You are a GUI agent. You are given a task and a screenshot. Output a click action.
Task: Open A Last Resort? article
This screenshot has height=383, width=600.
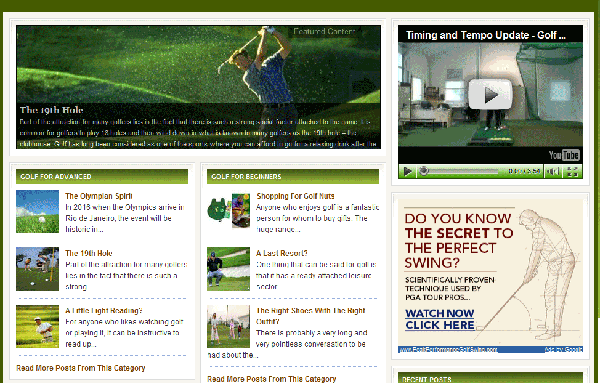(x=282, y=253)
